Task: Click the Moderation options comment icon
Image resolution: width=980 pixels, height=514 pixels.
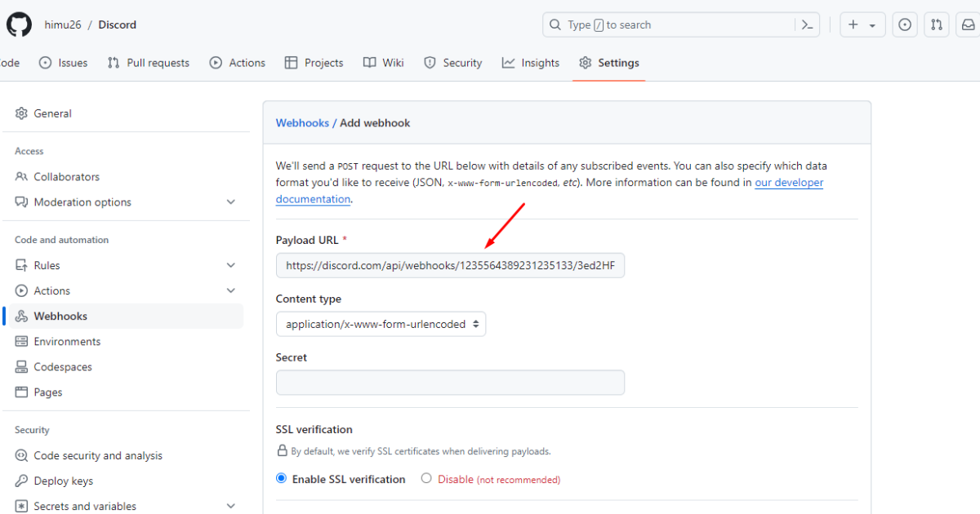Action: pyautogui.click(x=21, y=202)
